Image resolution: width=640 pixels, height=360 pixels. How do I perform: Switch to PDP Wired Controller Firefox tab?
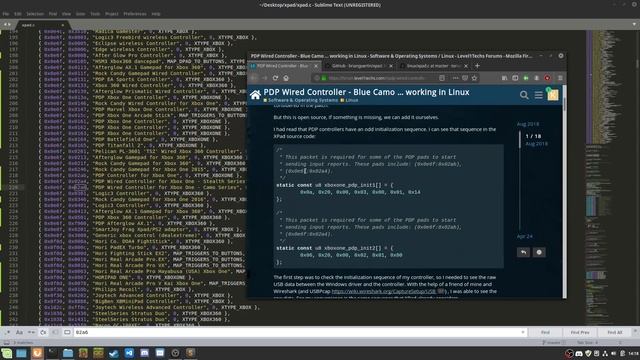point(283,66)
